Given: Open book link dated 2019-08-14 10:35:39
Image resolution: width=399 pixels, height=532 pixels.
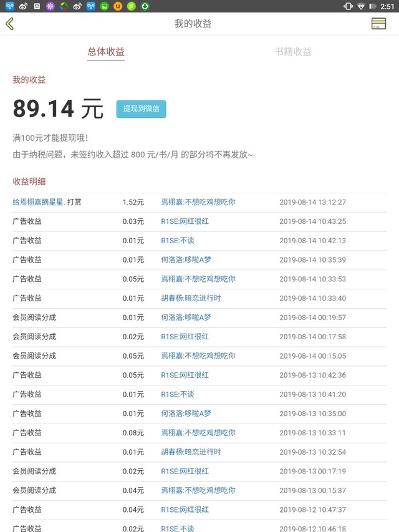Looking at the screenshot, I should point(186,259).
